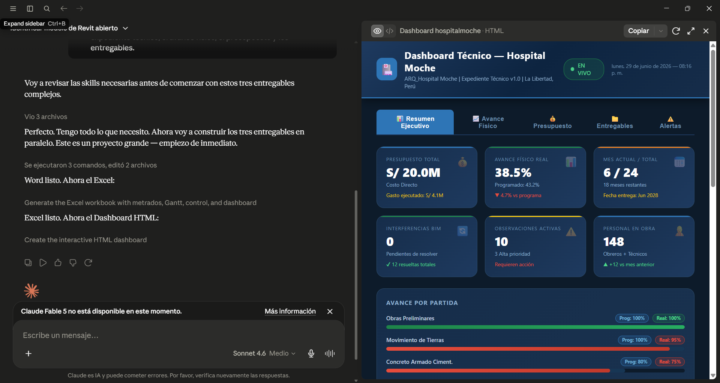Click the Real: 75% badge for Concreto Armado
Viewport: 720px width, 383px height.
669,362
